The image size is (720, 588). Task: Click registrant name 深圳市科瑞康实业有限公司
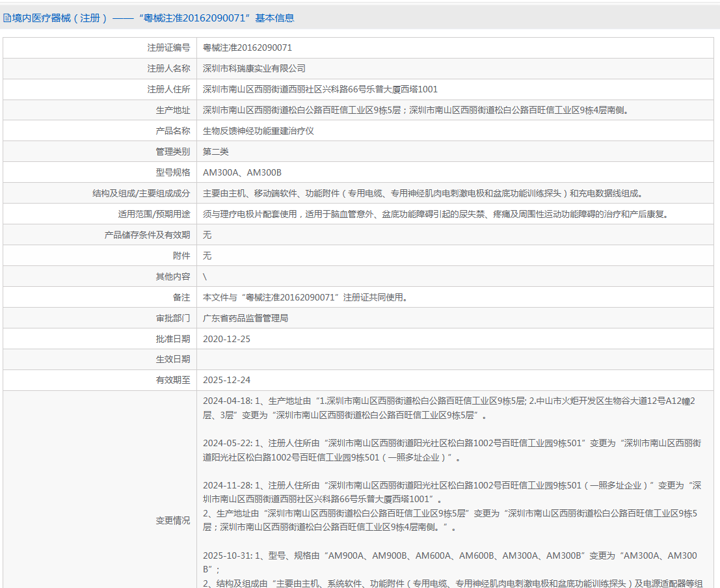click(254, 68)
